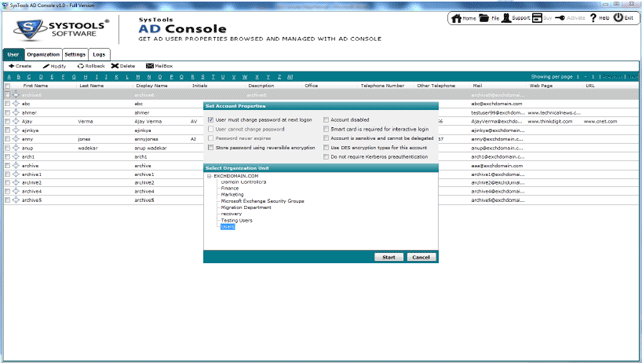Open the MailBox tool
Screen dimensions: 642x363
pos(159,66)
